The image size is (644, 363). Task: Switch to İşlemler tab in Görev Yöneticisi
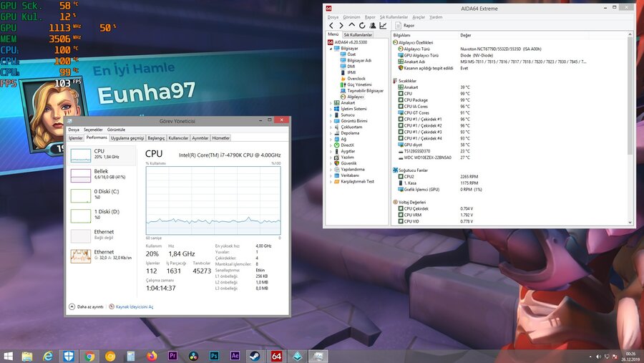click(76, 138)
